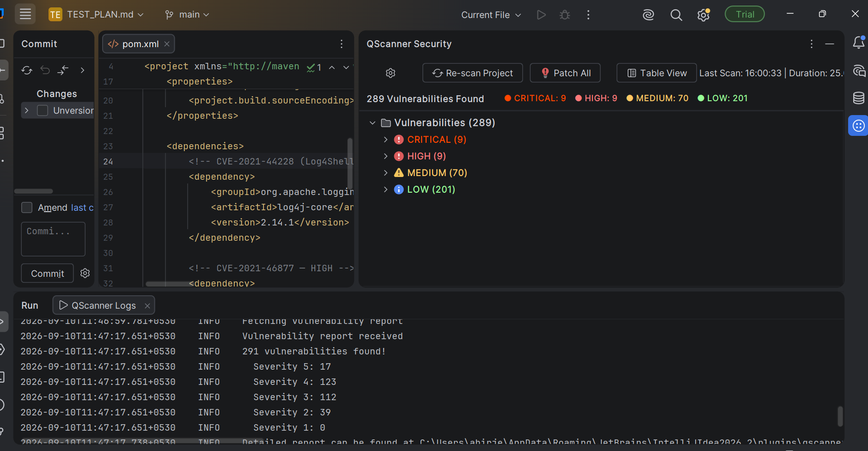Start debugging with the bug icon
This screenshot has width=868, height=451.
click(565, 15)
